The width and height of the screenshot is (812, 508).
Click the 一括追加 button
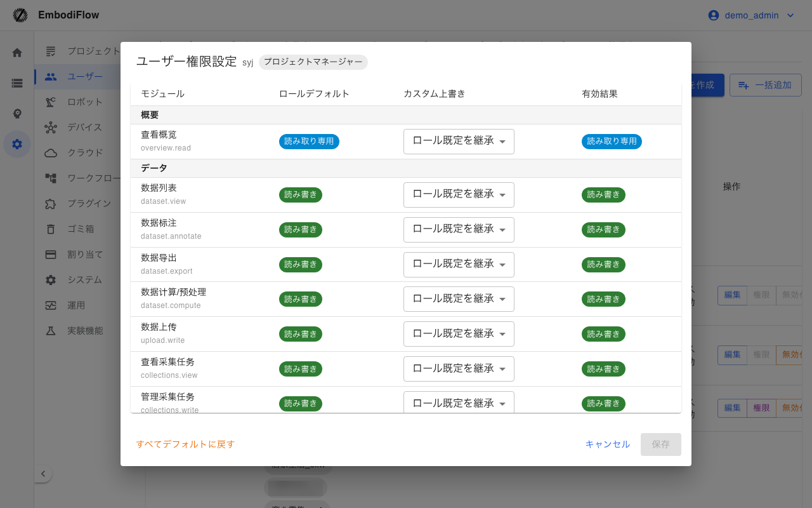[765, 85]
